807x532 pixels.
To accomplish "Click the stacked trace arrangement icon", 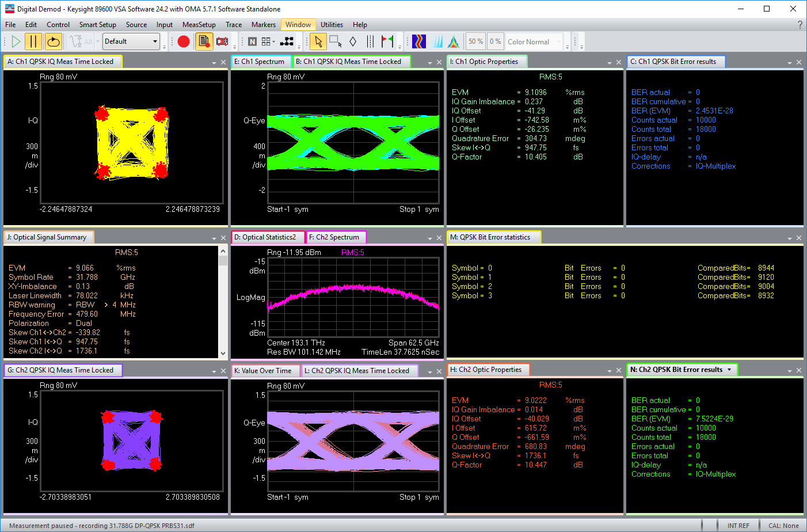I will pos(287,41).
